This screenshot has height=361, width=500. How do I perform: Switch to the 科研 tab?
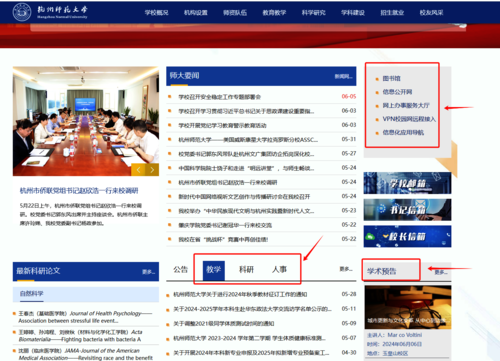(246, 269)
